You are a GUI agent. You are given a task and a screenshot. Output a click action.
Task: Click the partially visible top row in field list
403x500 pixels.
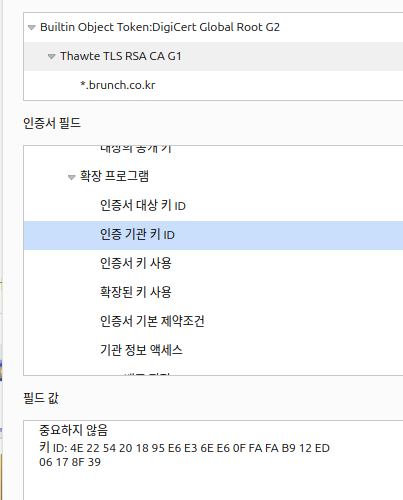pyautogui.click(x=213, y=150)
